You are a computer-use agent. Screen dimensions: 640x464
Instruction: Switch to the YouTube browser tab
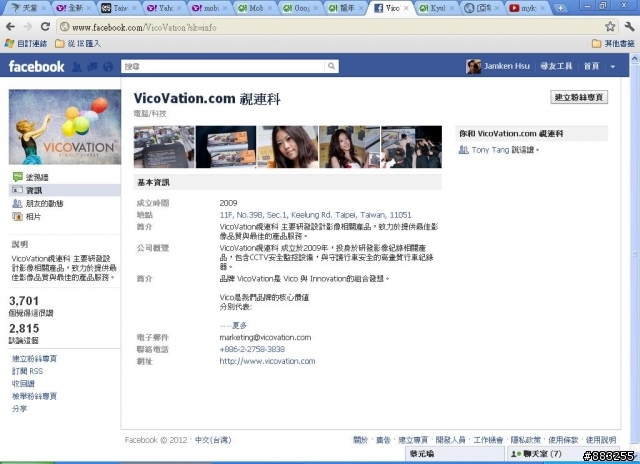coord(529,8)
